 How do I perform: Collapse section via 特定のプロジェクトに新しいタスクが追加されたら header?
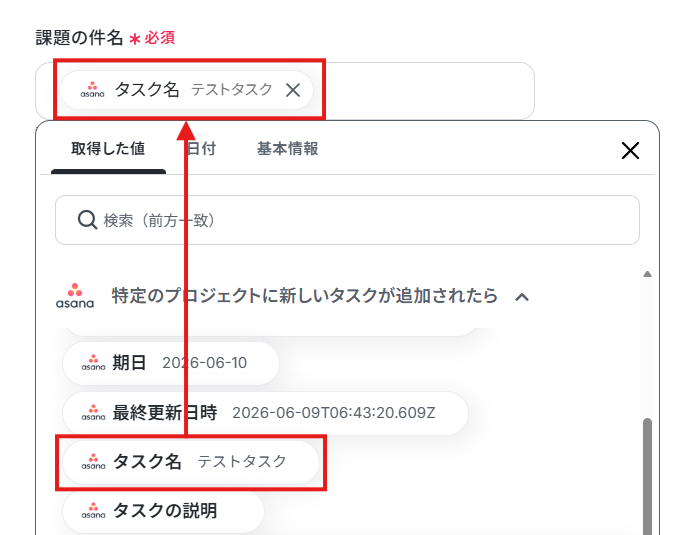click(x=305, y=296)
